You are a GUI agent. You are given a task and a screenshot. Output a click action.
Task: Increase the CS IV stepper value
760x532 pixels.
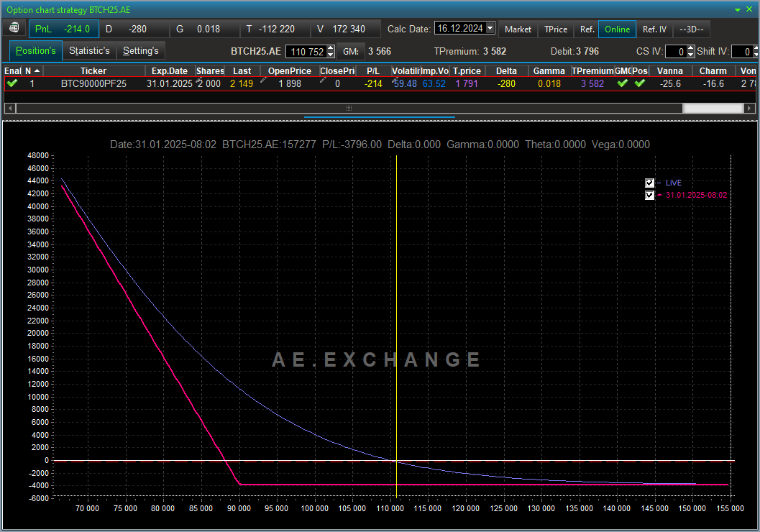pos(691,48)
